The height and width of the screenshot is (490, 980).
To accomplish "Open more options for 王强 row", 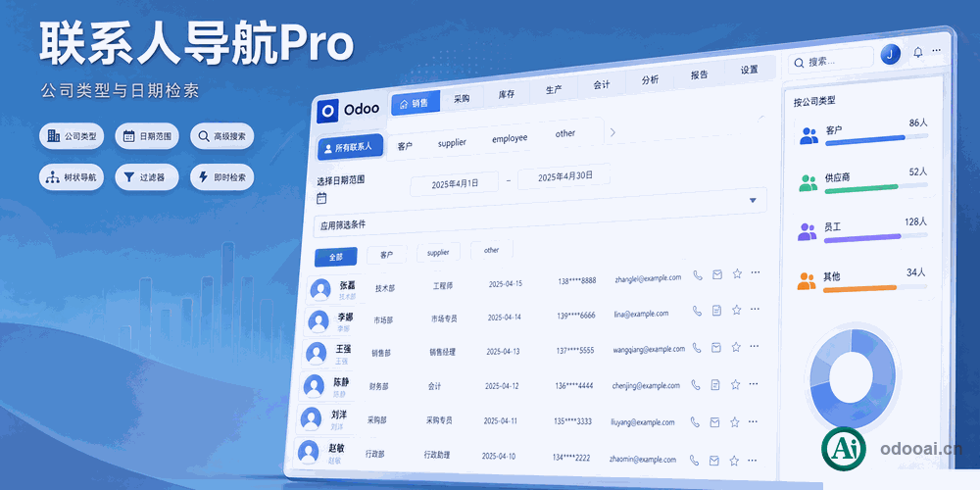I will point(755,346).
